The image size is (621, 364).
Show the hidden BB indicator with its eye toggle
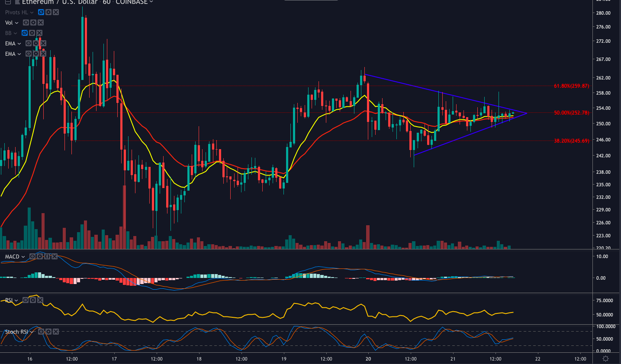pyautogui.click(x=24, y=33)
